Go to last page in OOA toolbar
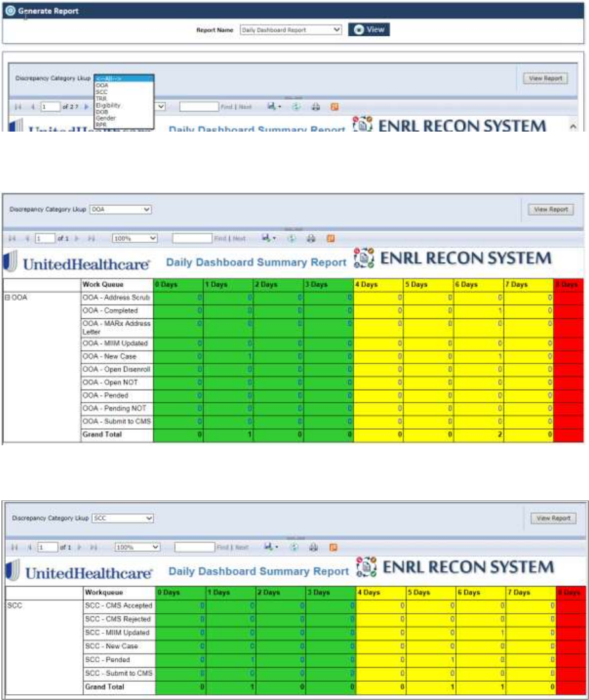Screen dimensions: 589x700 [x=91, y=239]
